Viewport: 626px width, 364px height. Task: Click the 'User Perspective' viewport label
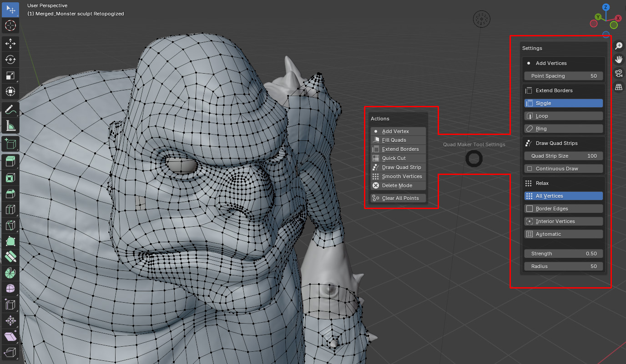(47, 5)
